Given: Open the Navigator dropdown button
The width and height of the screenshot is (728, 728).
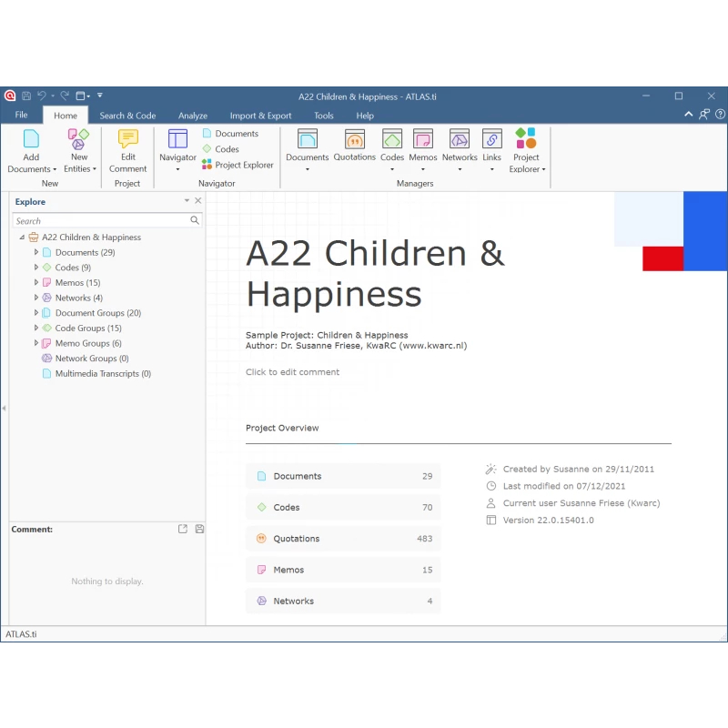Looking at the screenshot, I should tap(177, 157).
